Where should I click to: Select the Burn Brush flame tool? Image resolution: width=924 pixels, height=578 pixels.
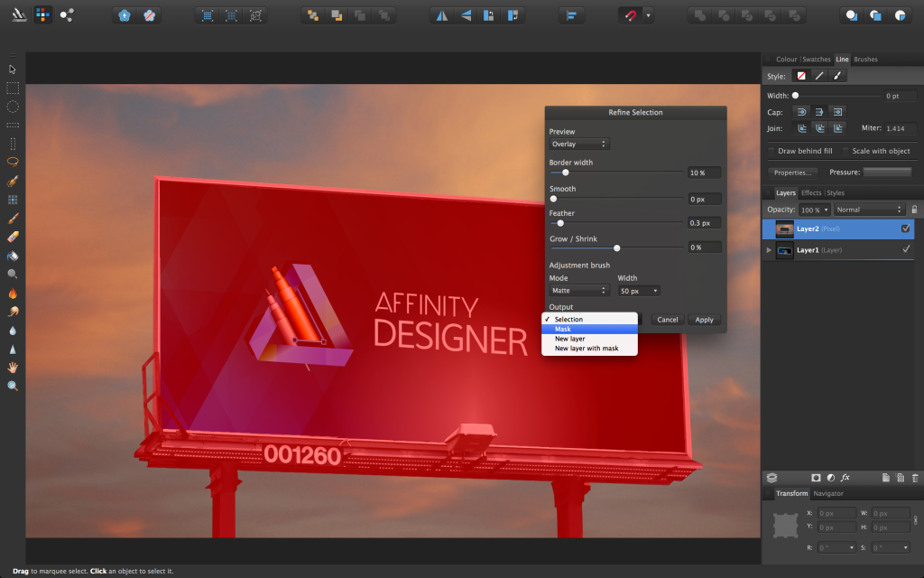click(x=13, y=293)
